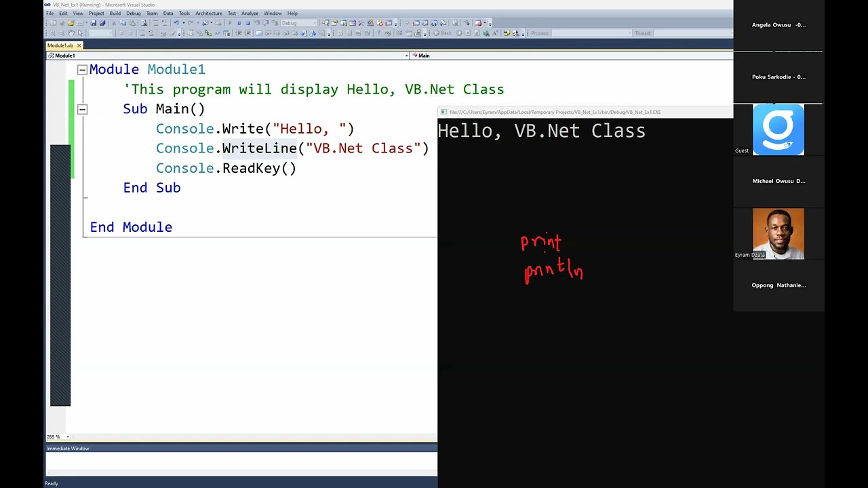Open the Build menu
This screenshot has height=488, width=868.
click(115, 14)
